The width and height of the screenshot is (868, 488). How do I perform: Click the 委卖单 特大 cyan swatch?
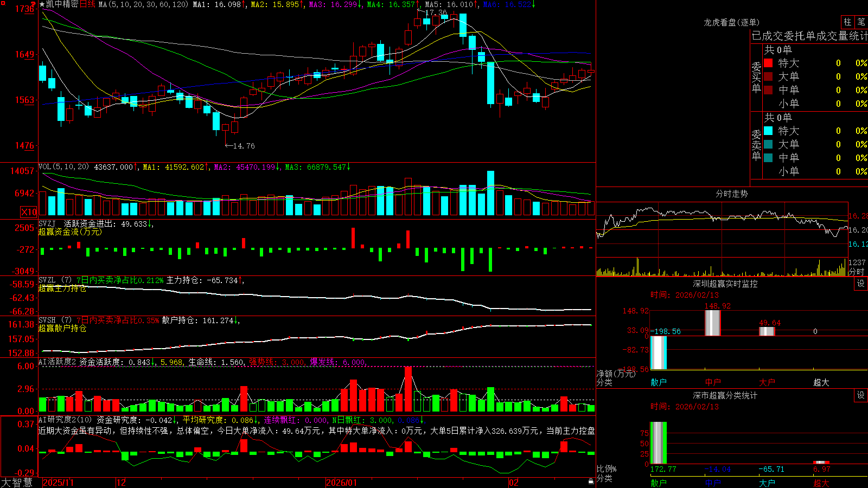pos(768,131)
